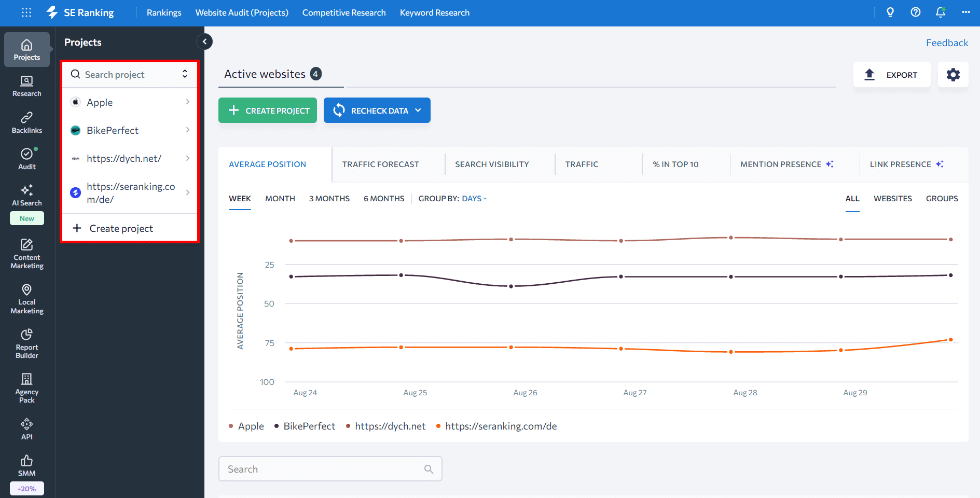
Task: Open the settings gear next to Export
Action: pos(953,75)
